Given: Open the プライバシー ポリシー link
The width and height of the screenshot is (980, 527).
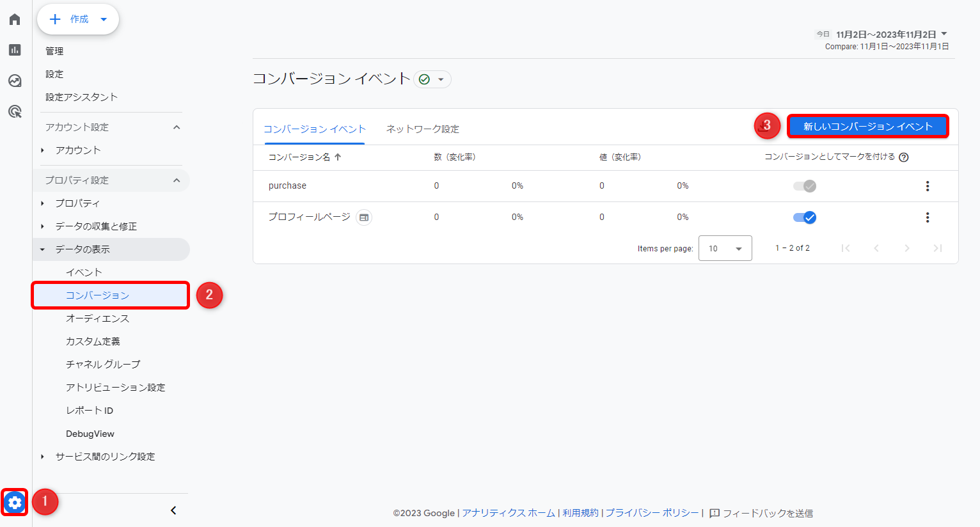Looking at the screenshot, I should tap(652, 513).
